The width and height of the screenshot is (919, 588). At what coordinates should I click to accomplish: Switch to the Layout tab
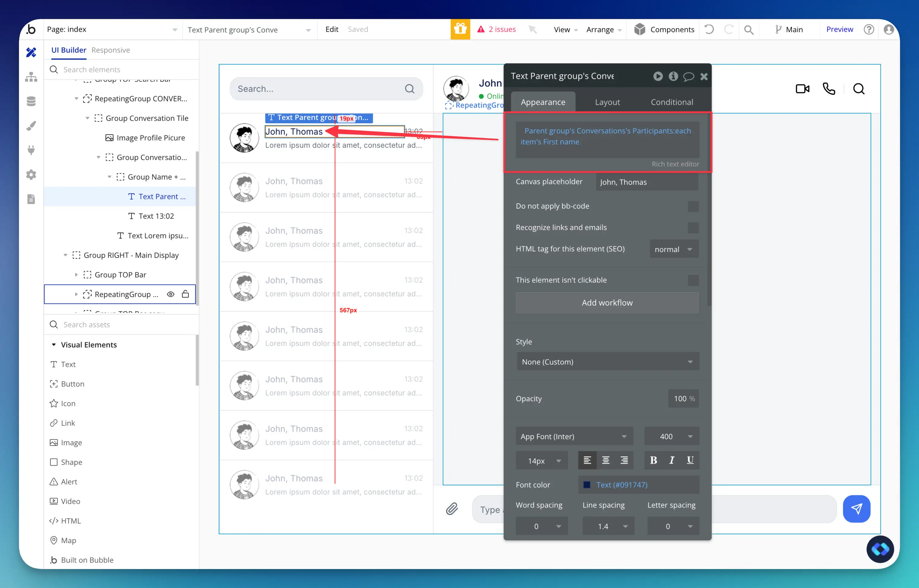coord(607,102)
